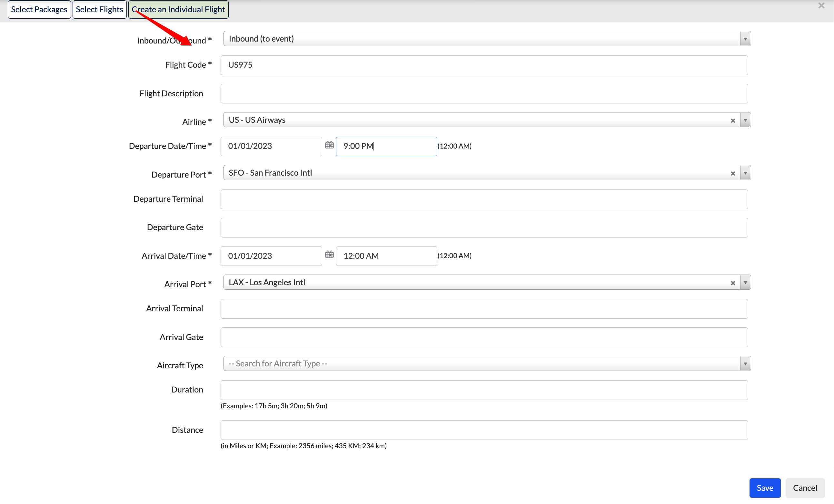Expand the Airline dropdown arrow

tap(745, 120)
